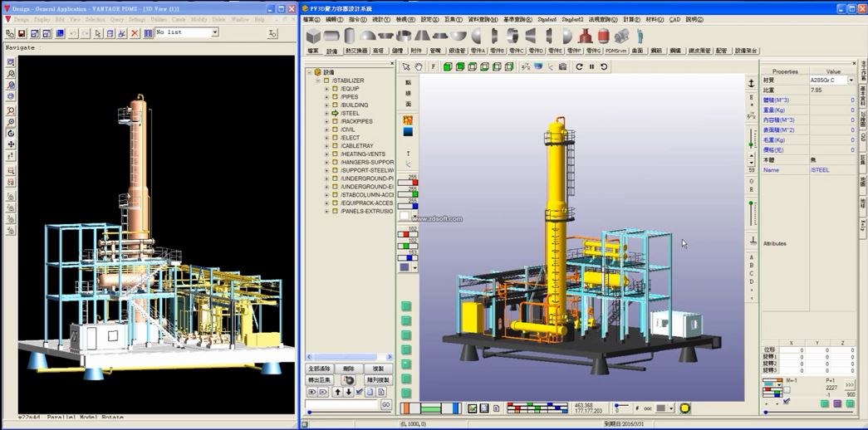This screenshot has width=868, height=430.
Task: Open the A285Gr.C material dropdown
Action: coord(851,81)
